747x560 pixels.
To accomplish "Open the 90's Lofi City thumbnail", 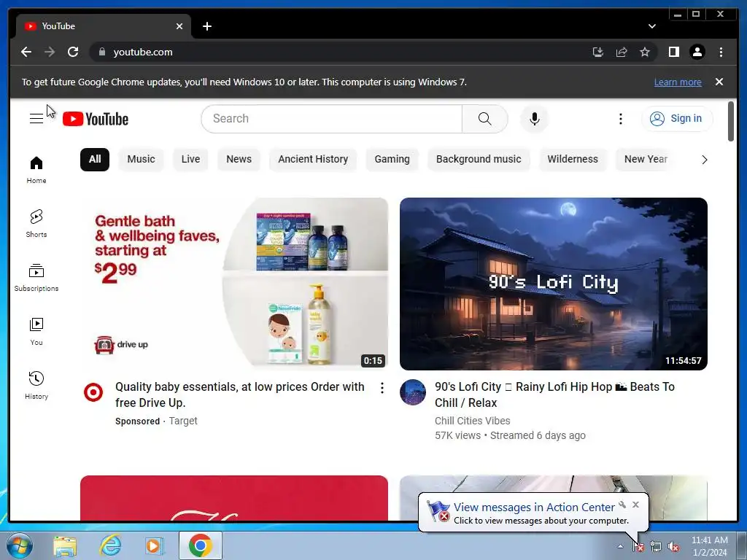I will tap(554, 284).
